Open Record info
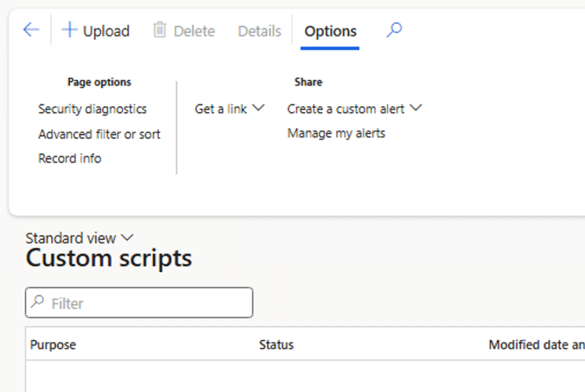 70,159
